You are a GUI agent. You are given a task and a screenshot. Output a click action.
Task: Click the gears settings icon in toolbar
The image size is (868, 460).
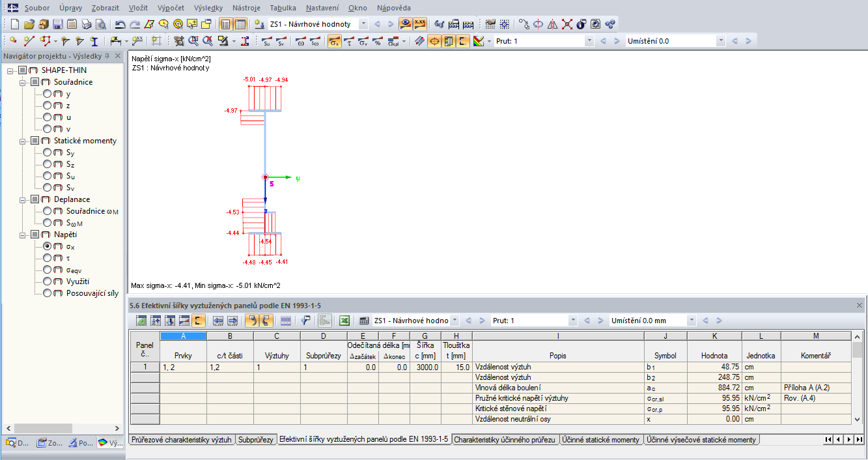(609, 24)
